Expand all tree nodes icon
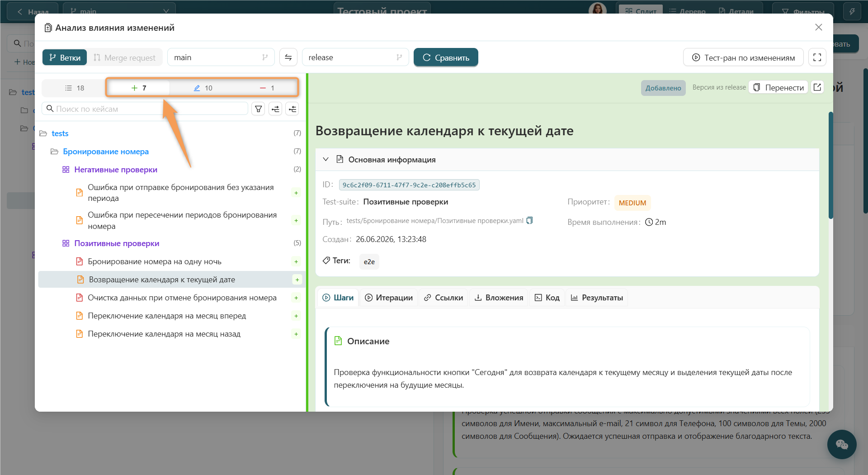This screenshot has height=475, width=868. tap(275, 109)
